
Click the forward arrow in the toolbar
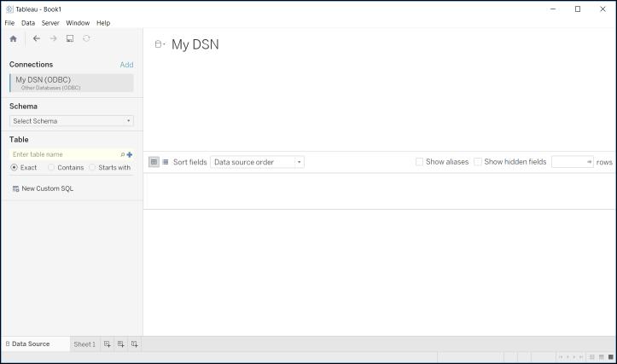[x=53, y=38]
